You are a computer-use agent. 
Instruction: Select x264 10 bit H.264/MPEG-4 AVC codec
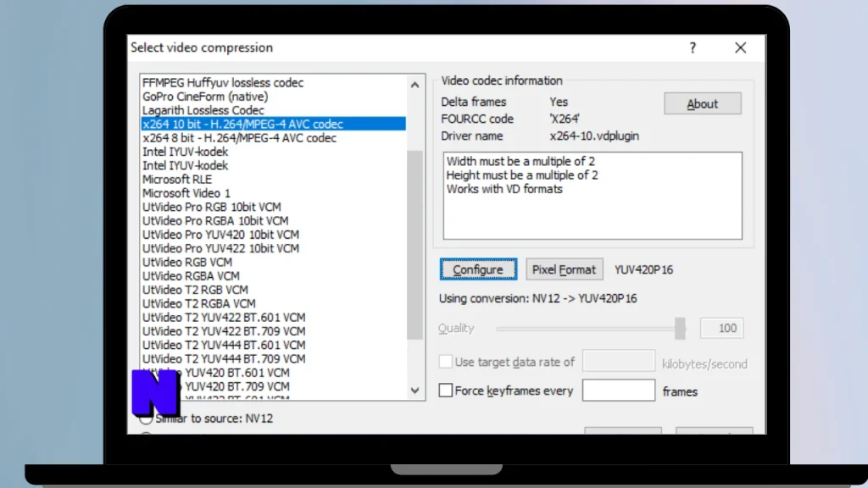pos(274,124)
